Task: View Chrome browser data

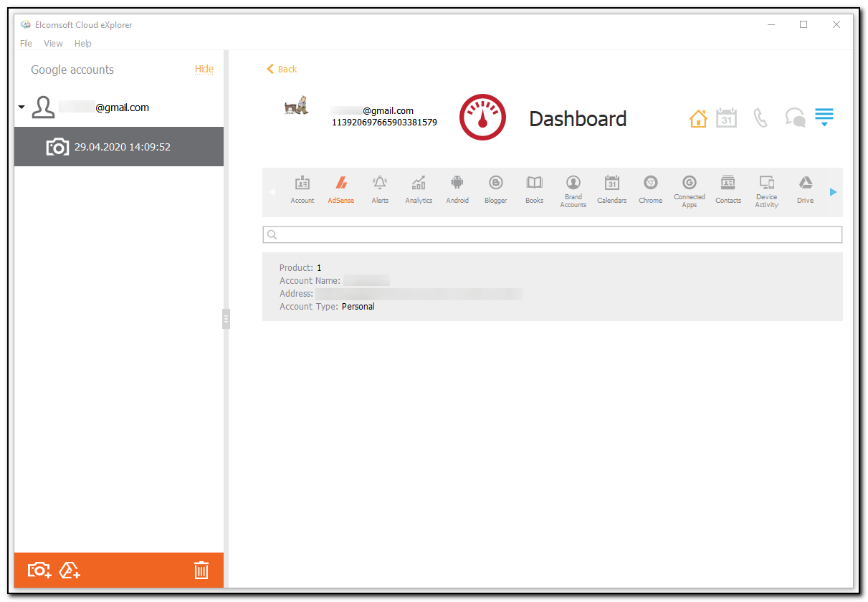Action: 650,189
